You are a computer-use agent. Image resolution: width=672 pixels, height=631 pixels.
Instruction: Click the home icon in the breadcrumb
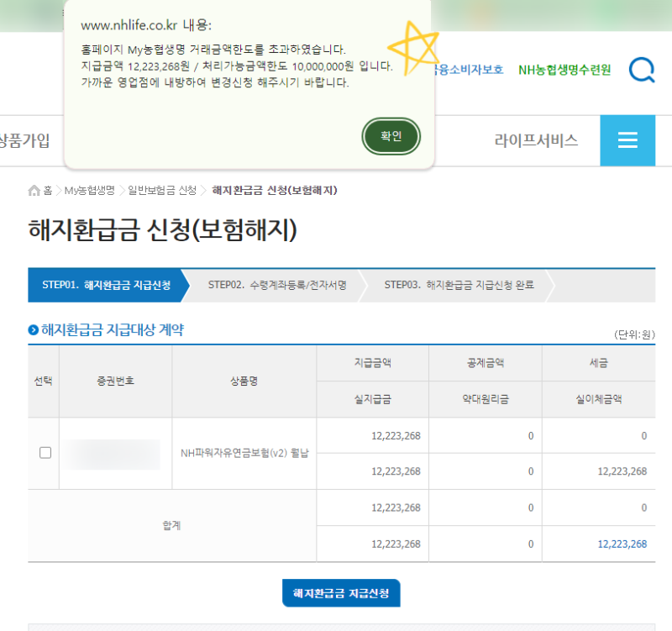(x=34, y=191)
